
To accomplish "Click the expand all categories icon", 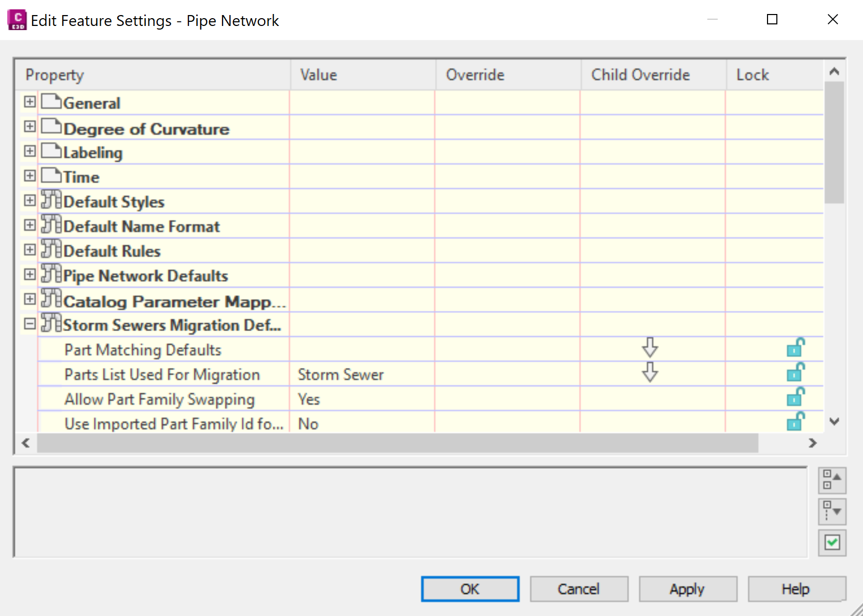I will (x=832, y=512).
